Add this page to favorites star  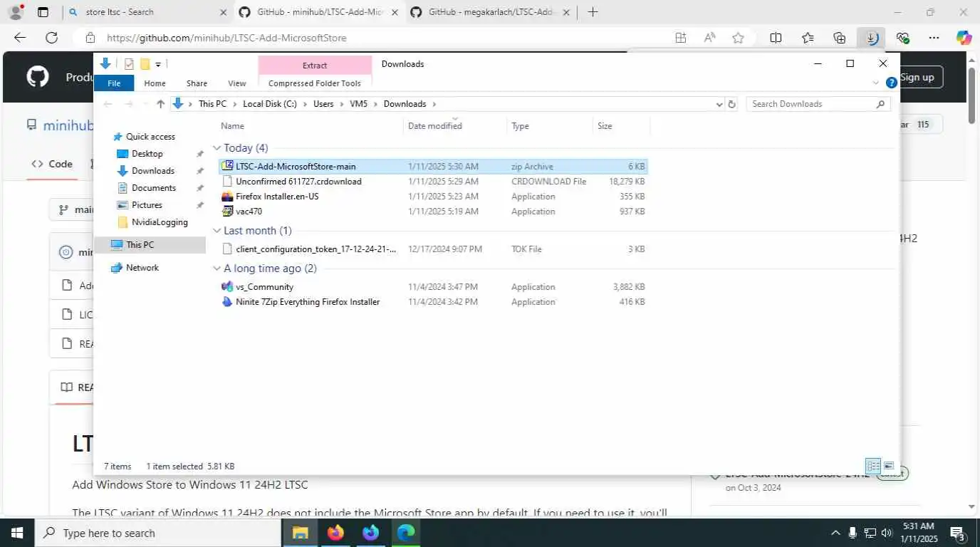[x=738, y=38]
